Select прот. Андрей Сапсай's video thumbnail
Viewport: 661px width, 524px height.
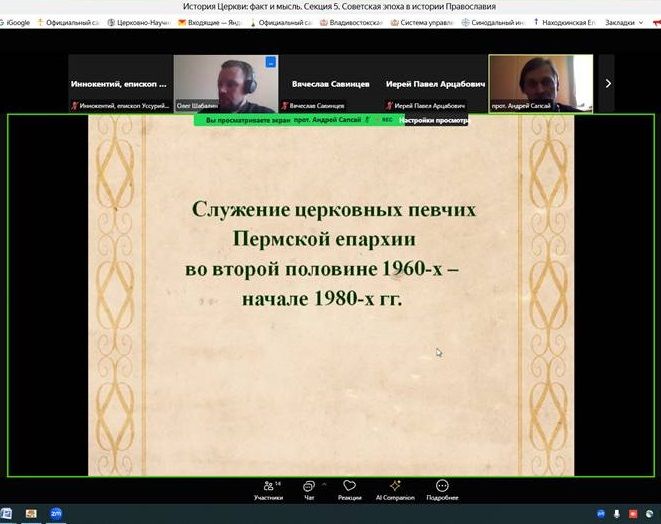[x=540, y=82]
